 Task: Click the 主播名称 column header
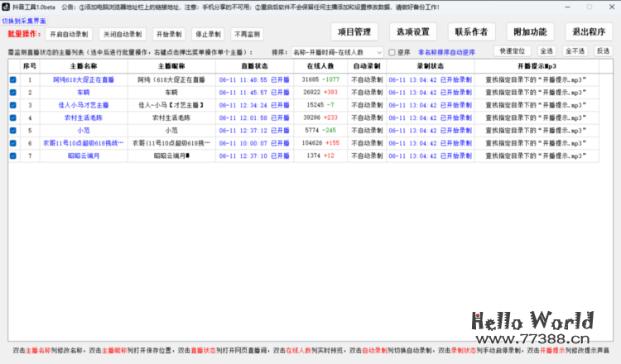click(84, 66)
